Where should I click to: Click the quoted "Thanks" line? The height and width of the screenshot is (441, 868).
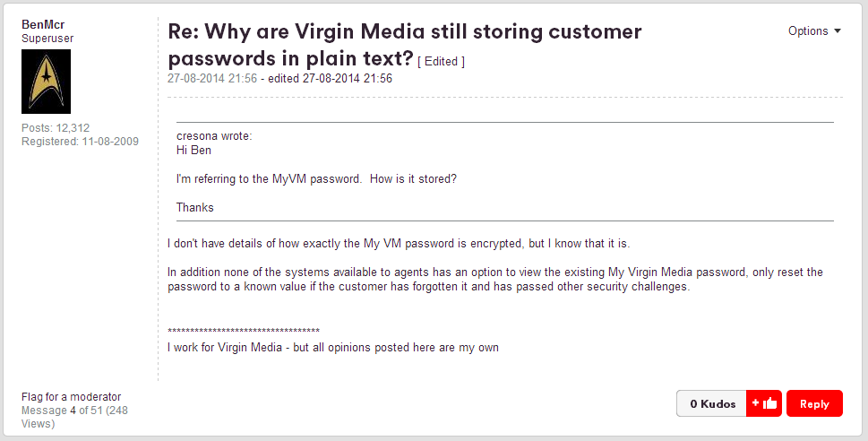coord(195,208)
